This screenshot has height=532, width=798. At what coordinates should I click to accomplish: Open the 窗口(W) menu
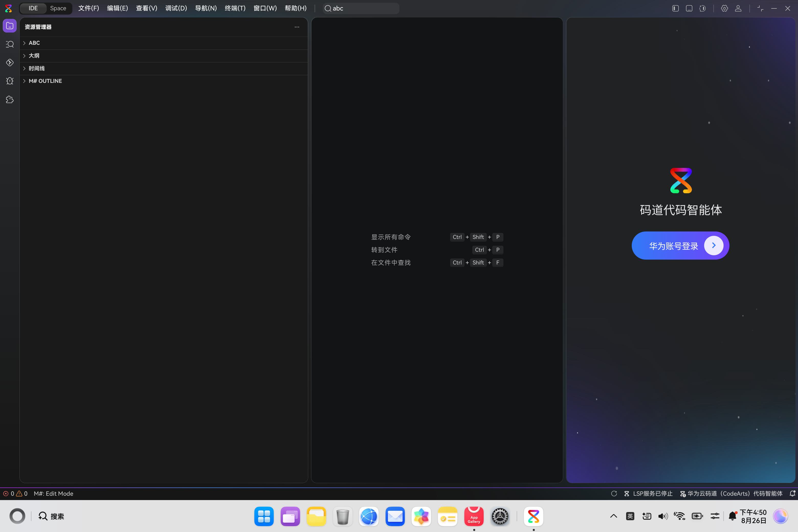pos(265,8)
